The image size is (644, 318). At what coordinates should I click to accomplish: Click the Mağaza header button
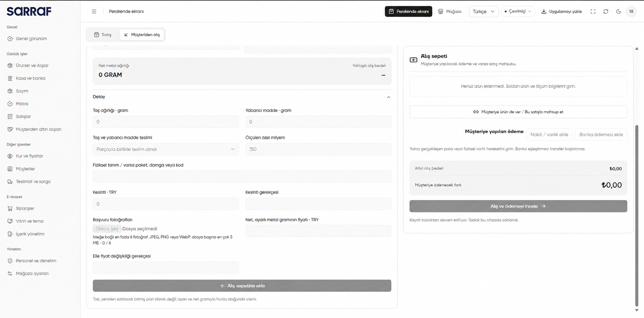click(x=450, y=12)
